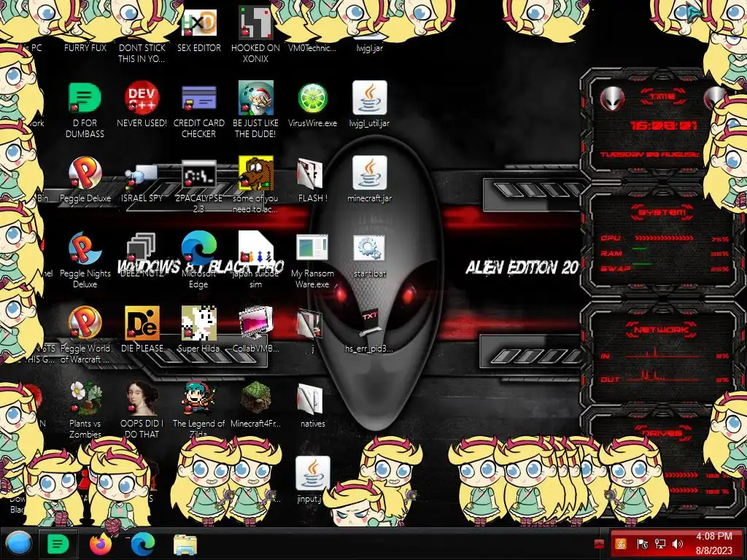
Task: Launch Edge from the taskbar
Action: point(143,544)
